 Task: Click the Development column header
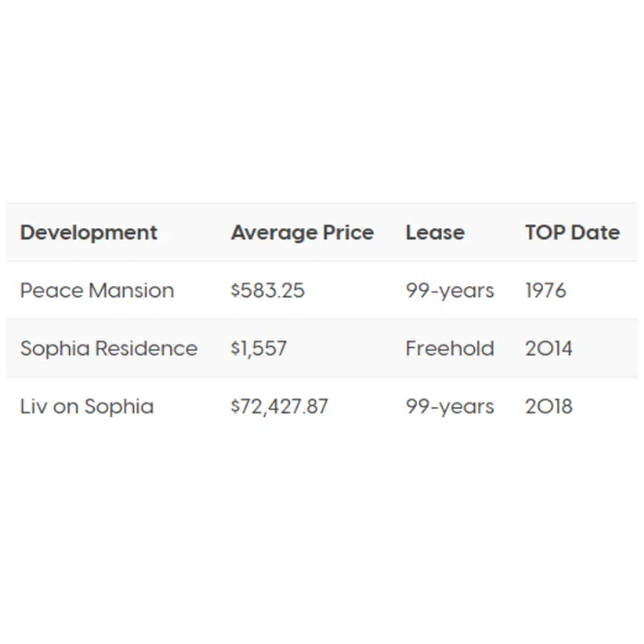[89, 233]
